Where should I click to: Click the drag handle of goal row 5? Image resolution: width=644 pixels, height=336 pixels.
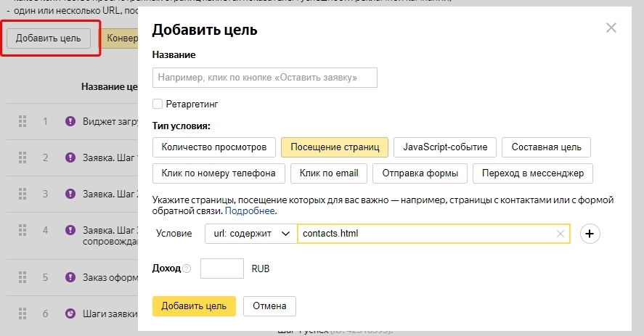point(22,277)
